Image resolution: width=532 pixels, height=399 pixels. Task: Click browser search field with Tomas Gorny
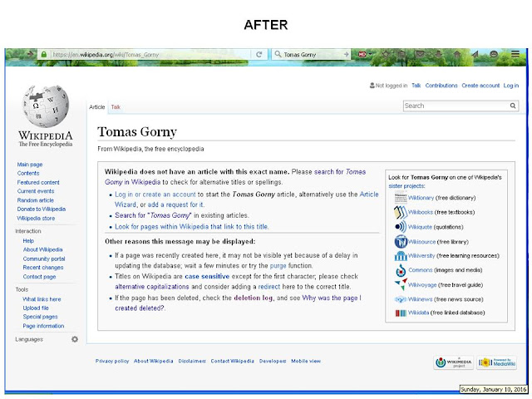(x=312, y=54)
